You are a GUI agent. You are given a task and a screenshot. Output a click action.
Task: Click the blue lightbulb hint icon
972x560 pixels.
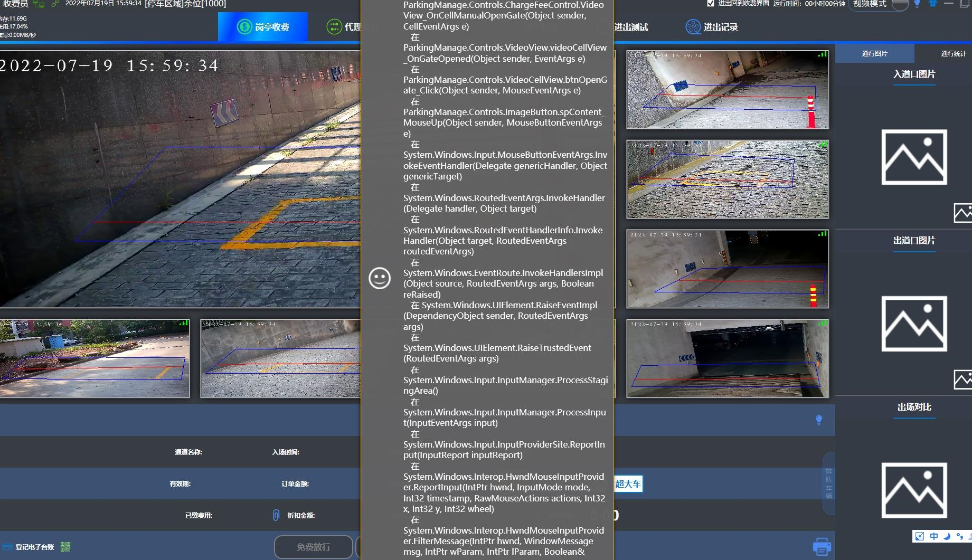click(x=819, y=420)
